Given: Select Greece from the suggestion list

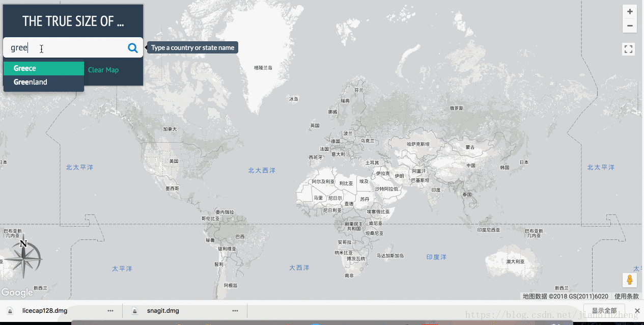Looking at the screenshot, I should pyautogui.click(x=44, y=68).
